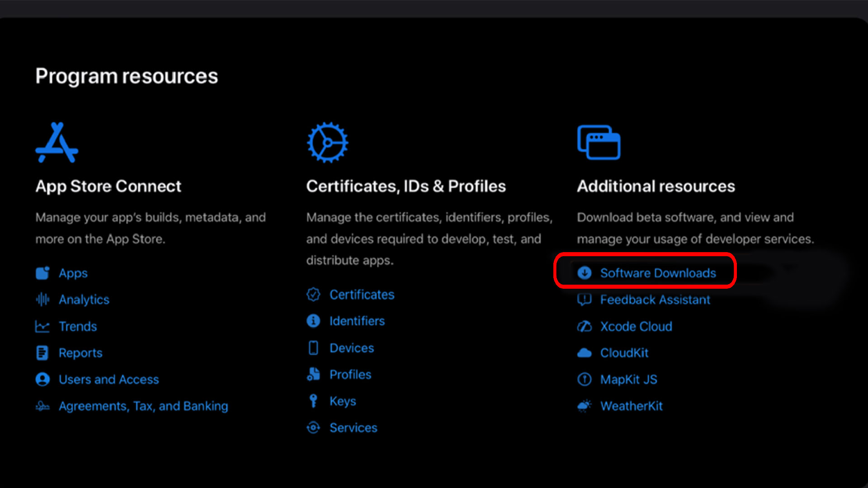Open Users and Access
The image size is (868, 488).
coord(109,380)
